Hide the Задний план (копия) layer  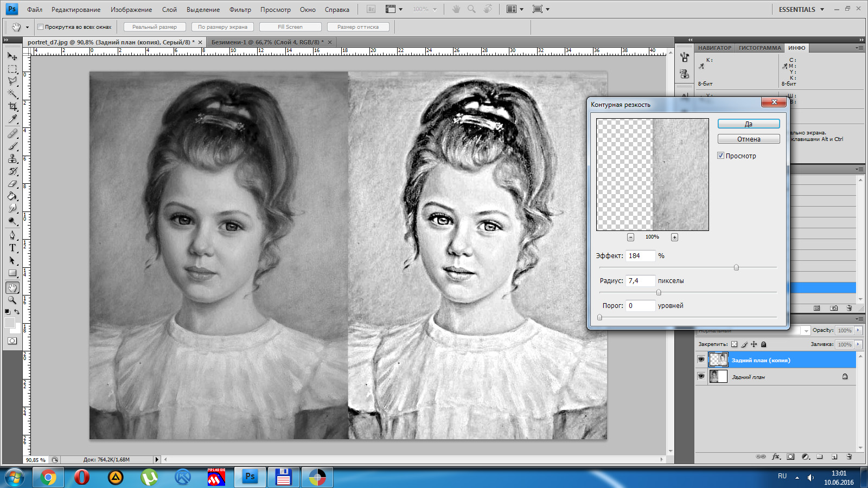point(701,359)
